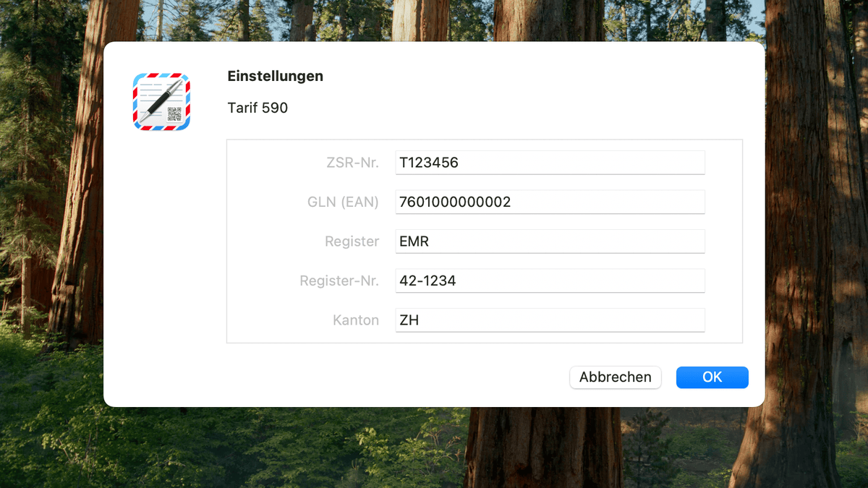868x488 pixels.
Task: Click the GLN (EAN) label
Action: pyautogui.click(x=343, y=202)
